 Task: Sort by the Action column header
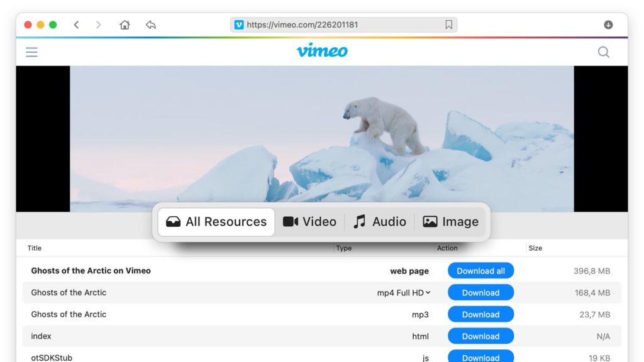447,248
